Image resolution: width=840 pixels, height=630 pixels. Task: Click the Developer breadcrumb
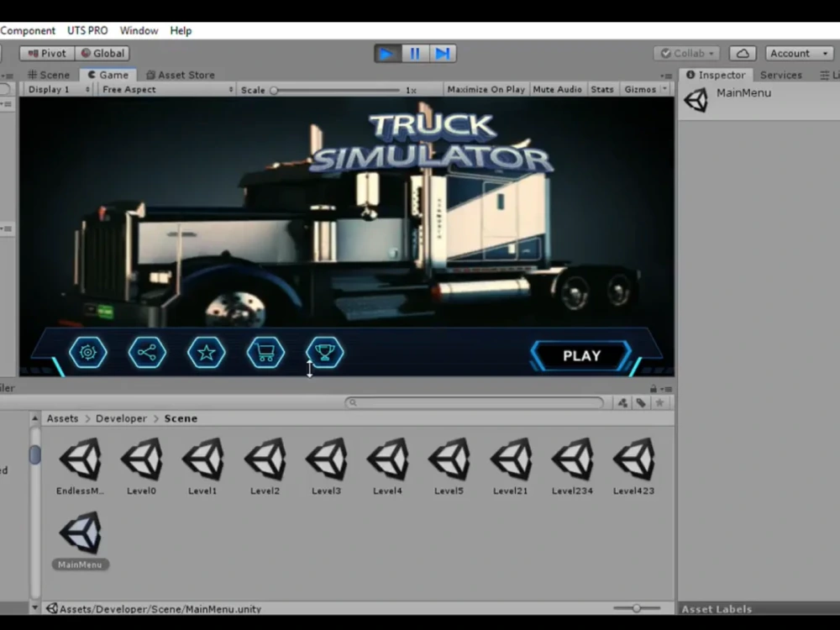121,418
